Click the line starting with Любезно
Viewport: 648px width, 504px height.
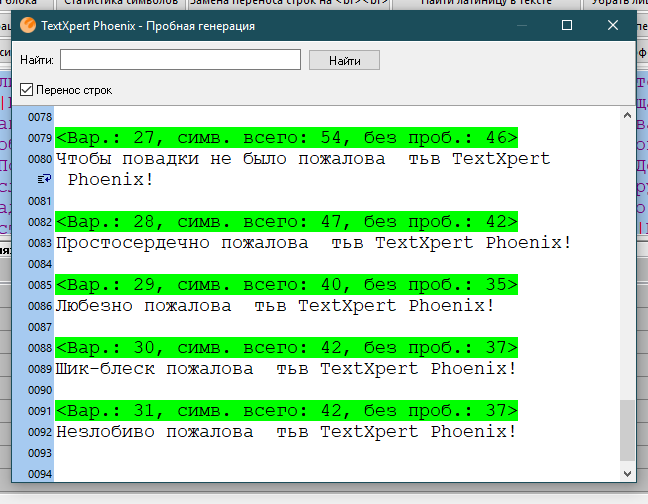point(275,306)
